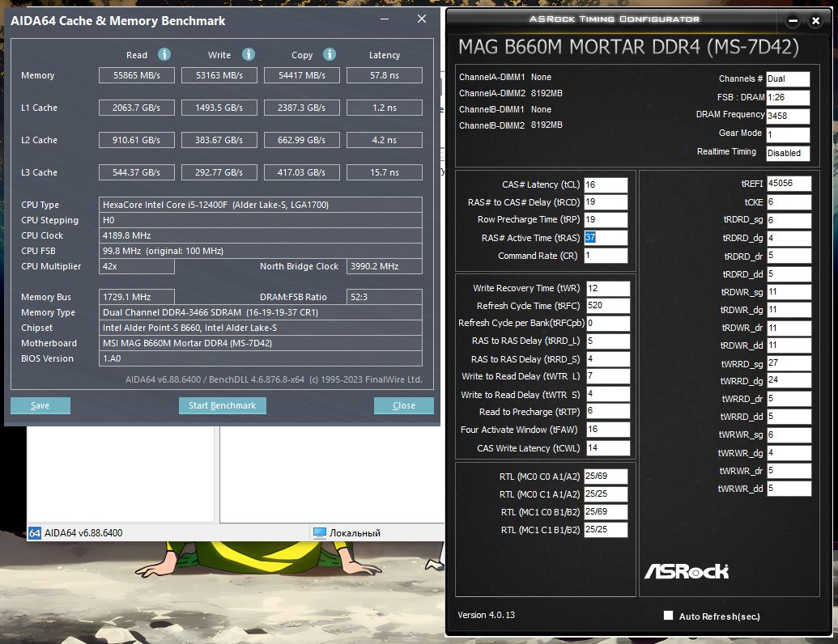The width and height of the screenshot is (838, 644).
Task: Click the Write Recovery Time (tWR) field
Action: coord(608,288)
